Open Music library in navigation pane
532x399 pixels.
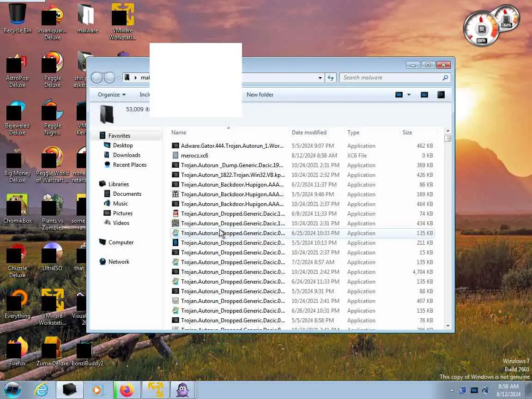coord(121,204)
